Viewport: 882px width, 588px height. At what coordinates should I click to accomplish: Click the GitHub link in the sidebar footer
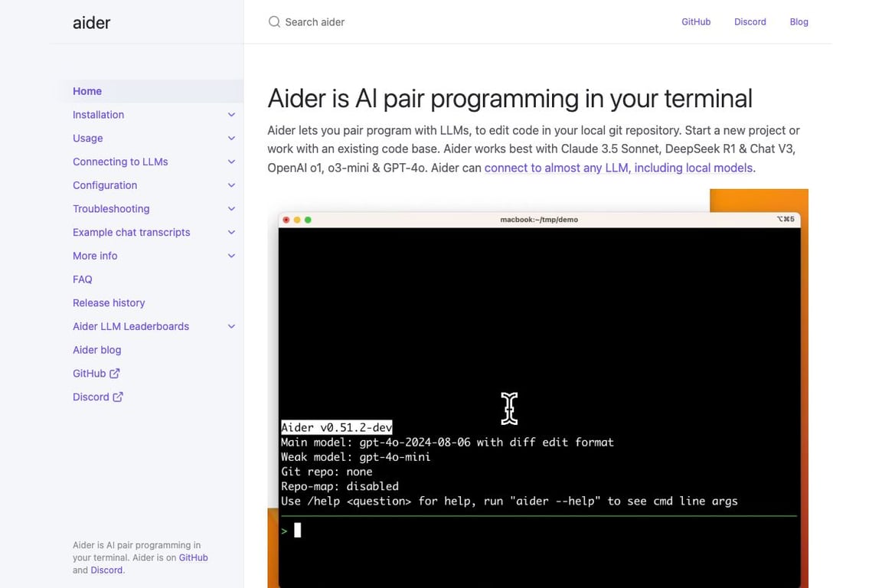pos(194,557)
